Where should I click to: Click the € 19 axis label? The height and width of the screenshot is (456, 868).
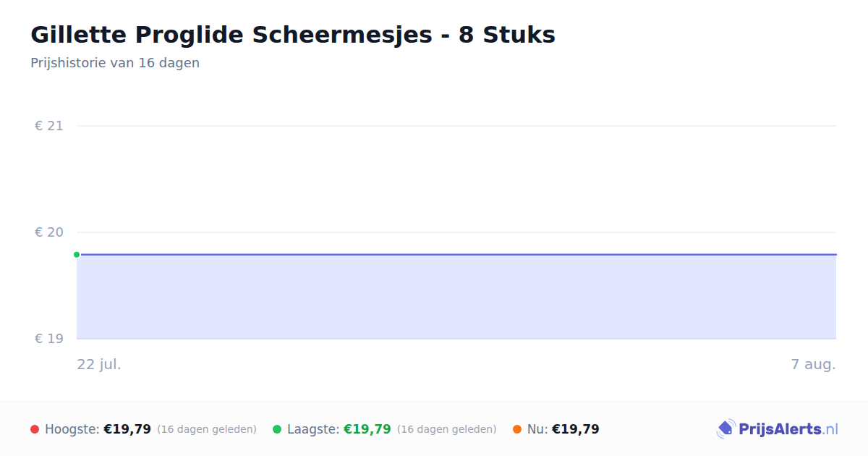[x=49, y=339]
